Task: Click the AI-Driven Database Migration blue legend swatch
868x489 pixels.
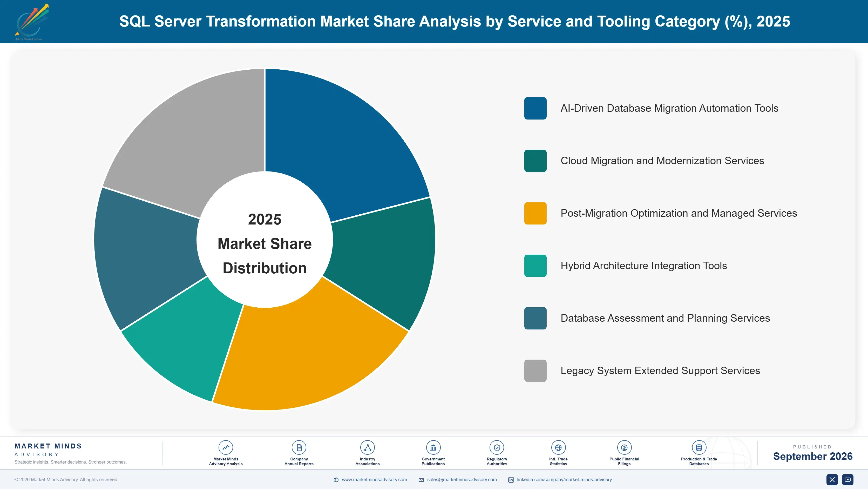Action: [x=535, y=108]
